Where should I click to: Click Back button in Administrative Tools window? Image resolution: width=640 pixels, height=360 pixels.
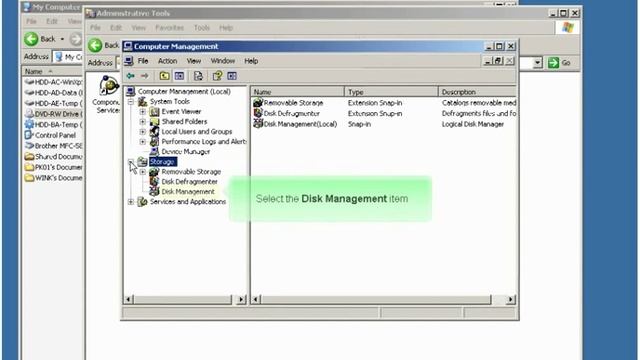click(x=104, y=45)
